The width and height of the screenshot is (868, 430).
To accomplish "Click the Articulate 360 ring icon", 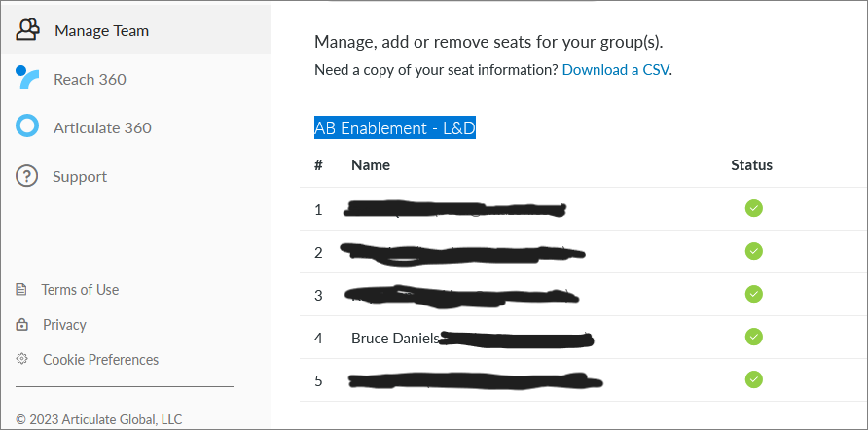I will [27, 125].
